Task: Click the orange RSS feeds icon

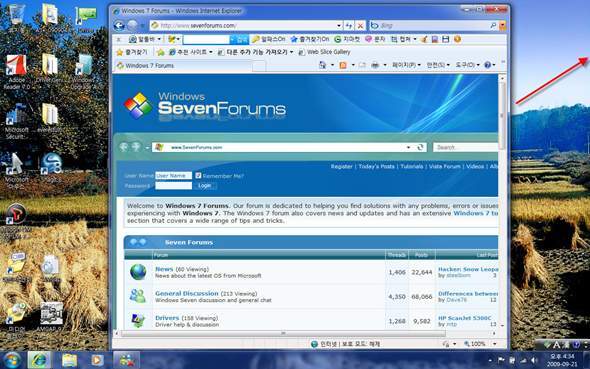Action: (x=343, y=65)
